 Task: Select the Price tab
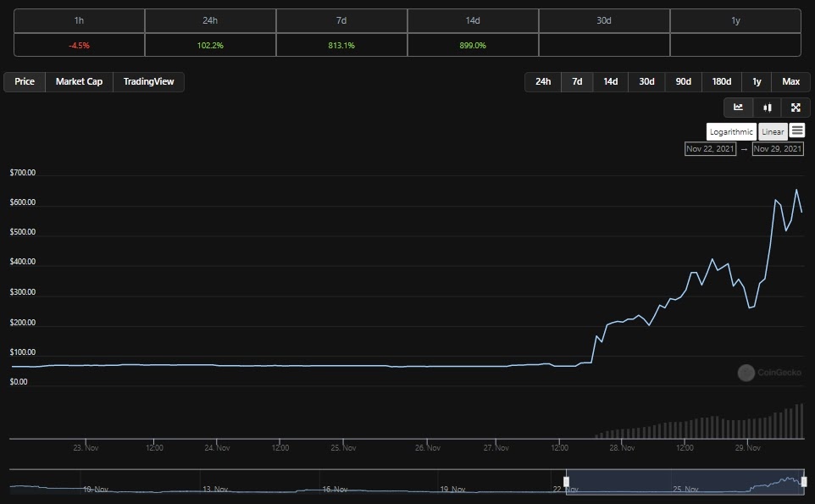click(x=25, y=82)
